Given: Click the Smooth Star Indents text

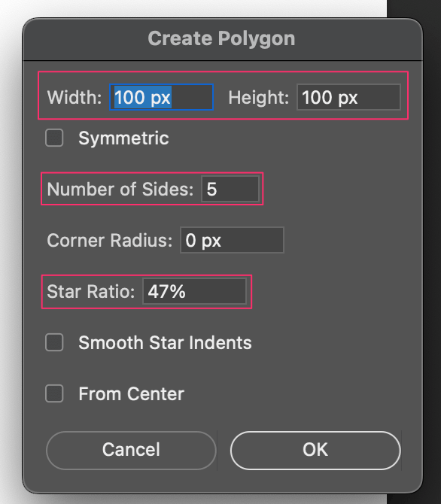Looking at the screenshot, I should (165, 342).
